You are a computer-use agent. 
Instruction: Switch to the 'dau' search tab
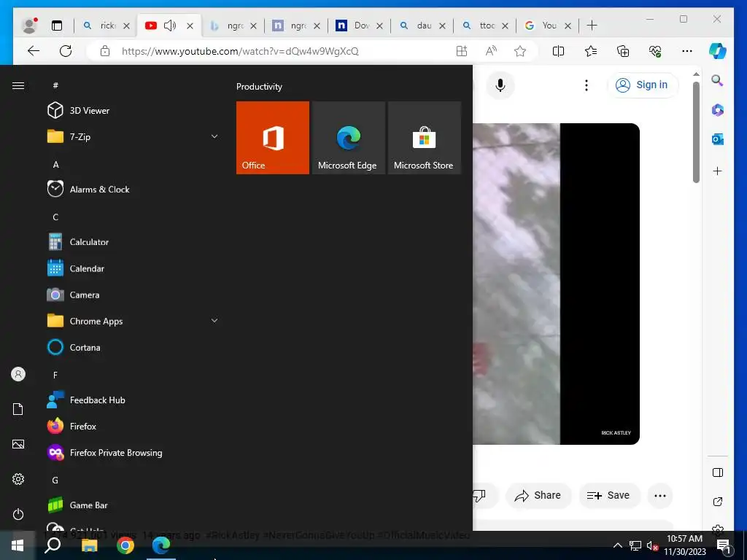pyautogui.click(x=424, y=26)
